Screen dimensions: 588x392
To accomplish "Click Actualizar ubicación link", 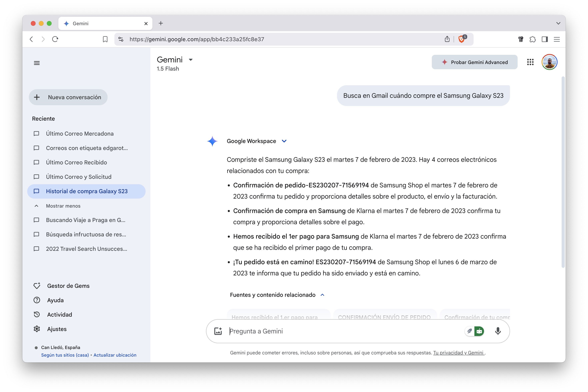I will click(x=115, y=355).
